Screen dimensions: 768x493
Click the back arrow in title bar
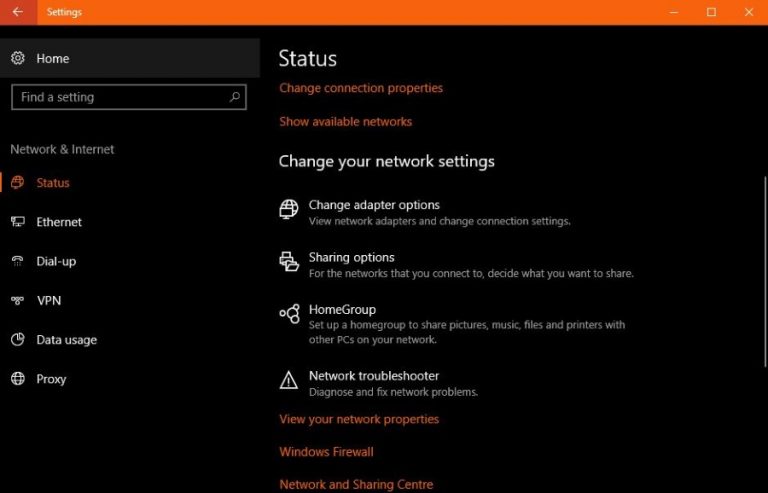18,12
